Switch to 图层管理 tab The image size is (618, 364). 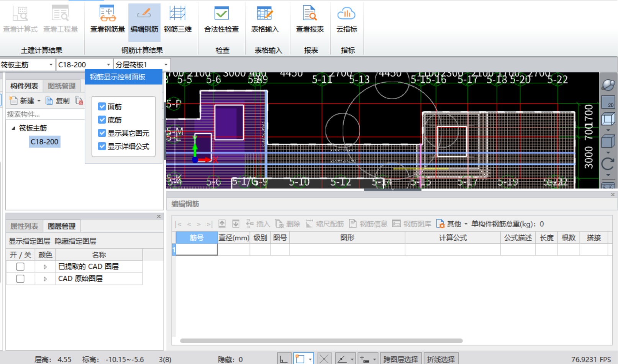click(61, 226)
